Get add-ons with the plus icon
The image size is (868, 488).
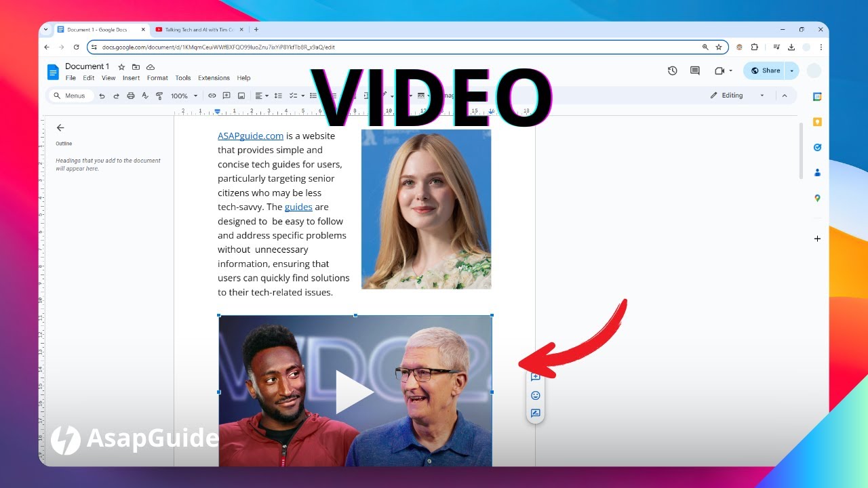(817, 239)
